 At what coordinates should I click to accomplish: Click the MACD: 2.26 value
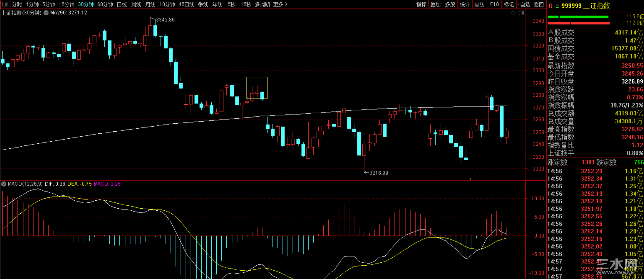[107, 184]
